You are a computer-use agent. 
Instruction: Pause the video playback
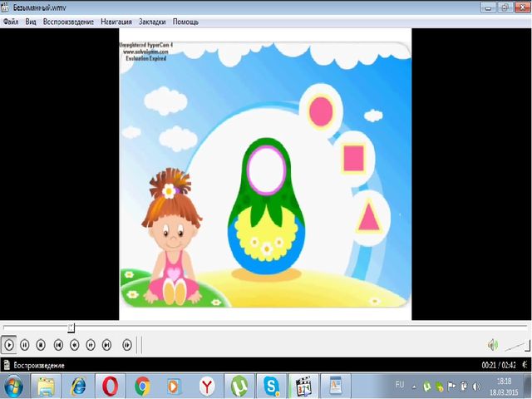click(24, 345)
